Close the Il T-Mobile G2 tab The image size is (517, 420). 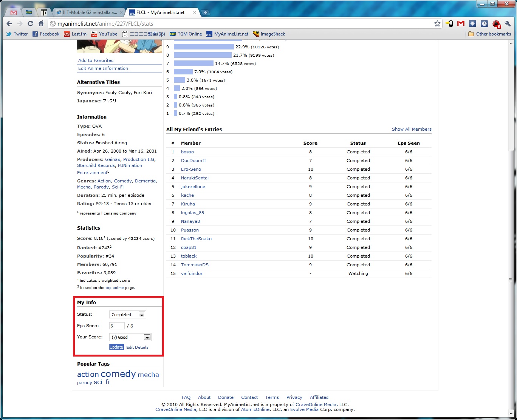pyautogui.click(x=121, y=12)
